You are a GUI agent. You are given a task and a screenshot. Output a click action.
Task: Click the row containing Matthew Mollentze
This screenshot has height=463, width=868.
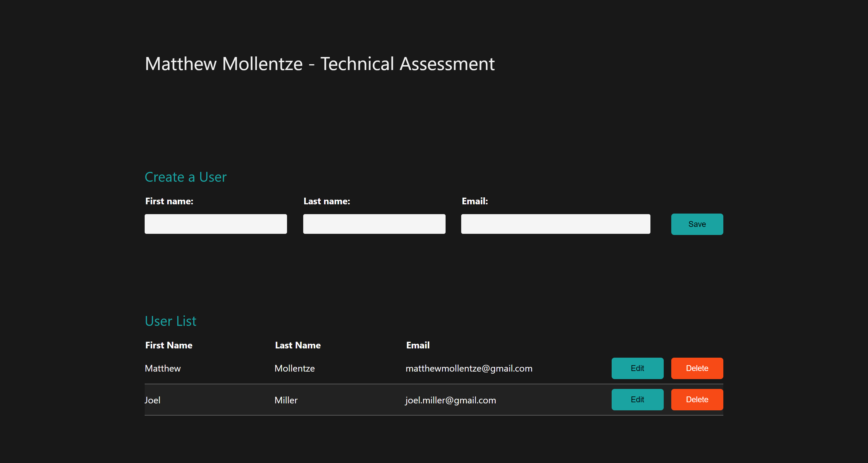pos(303,368)
